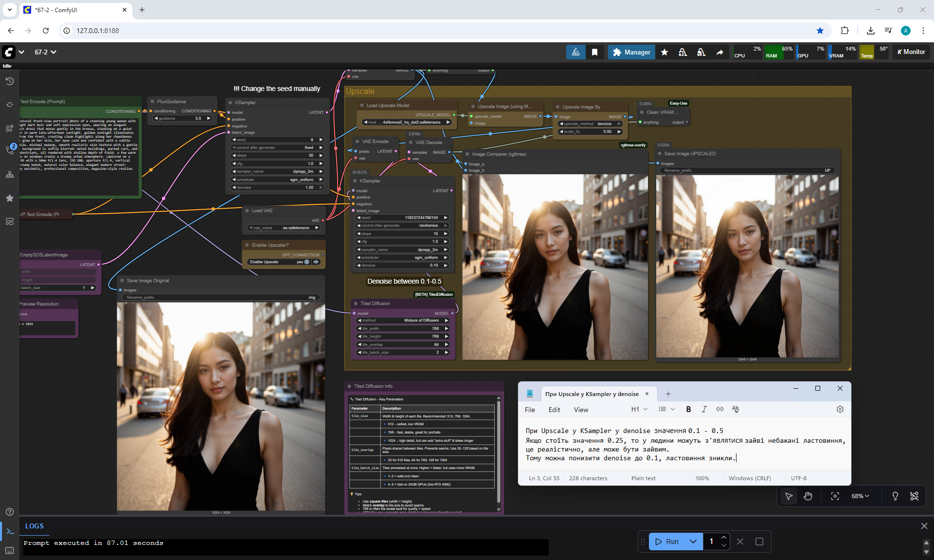Open the 67-2 workflow name dropdown
Screen dimensions: 934x560
click(x=45, y=52)
